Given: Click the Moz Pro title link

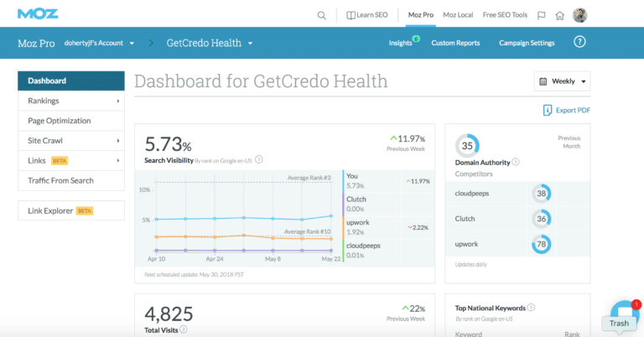Looking at the screenshot, I should [36, 43].
